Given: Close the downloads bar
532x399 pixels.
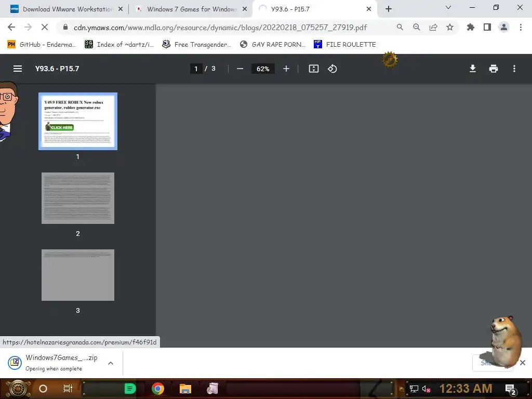Looking at the screenshot, I should pyautogui.click(x=523, y=363).
